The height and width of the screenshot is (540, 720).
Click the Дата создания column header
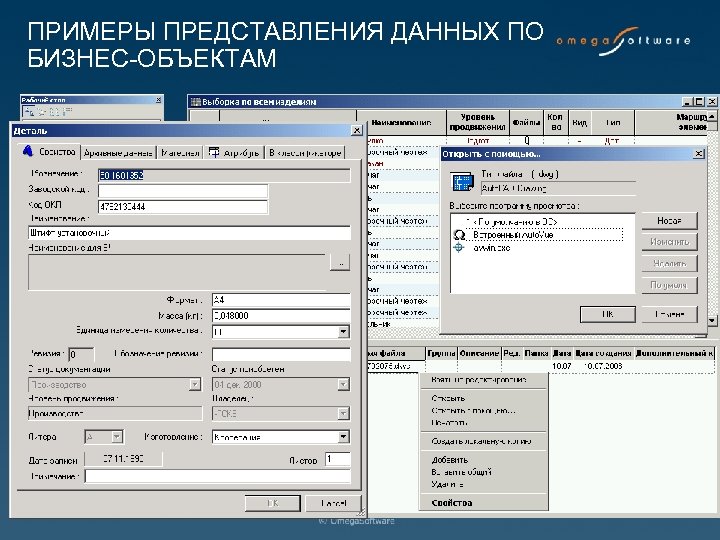(x=603, y=353)
